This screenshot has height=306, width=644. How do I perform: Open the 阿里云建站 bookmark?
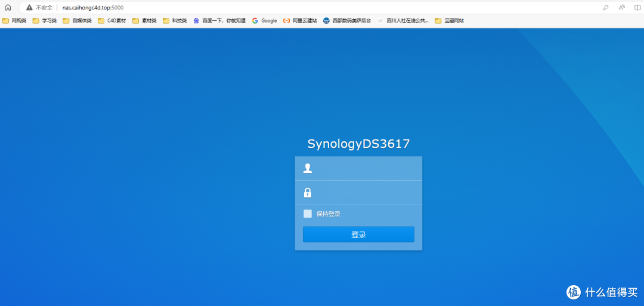pos(300,20)
